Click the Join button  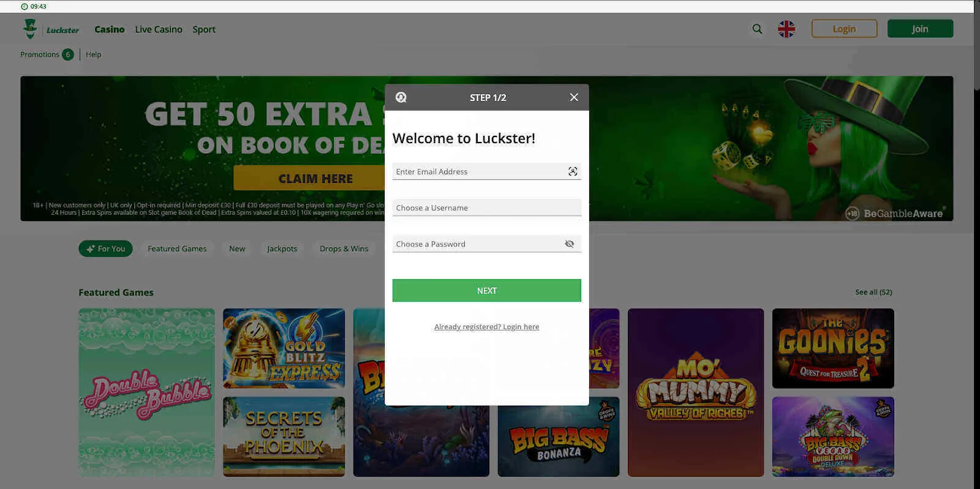coord(920,29)
